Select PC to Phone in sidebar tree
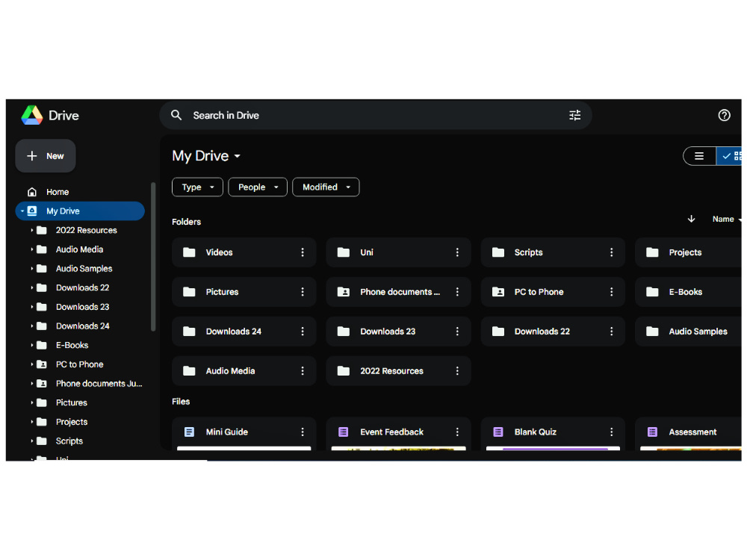The height and width of the screenshot is (560, 747). coord(80,364)
